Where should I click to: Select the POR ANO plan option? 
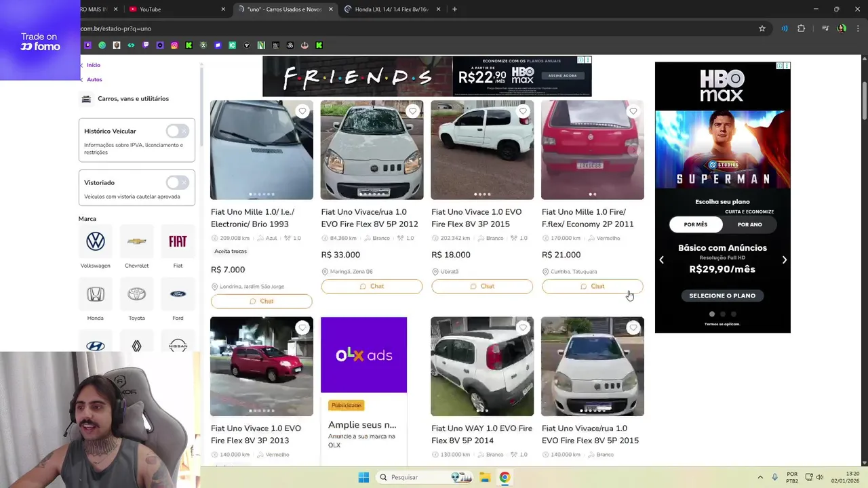click(749, 224)
